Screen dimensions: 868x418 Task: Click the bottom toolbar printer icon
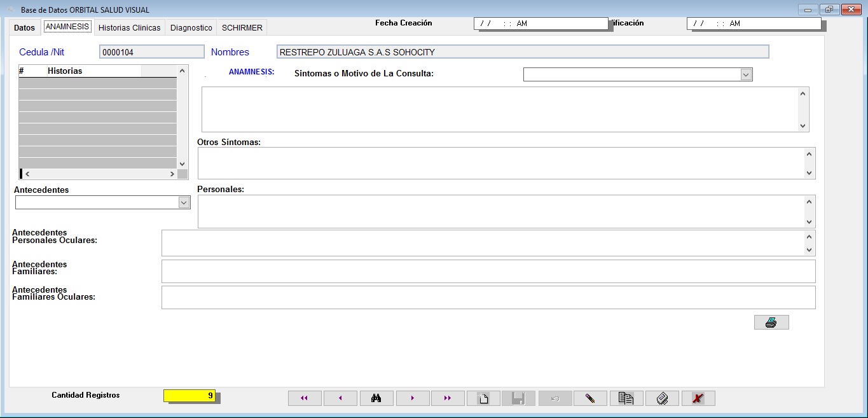point(662,398)
